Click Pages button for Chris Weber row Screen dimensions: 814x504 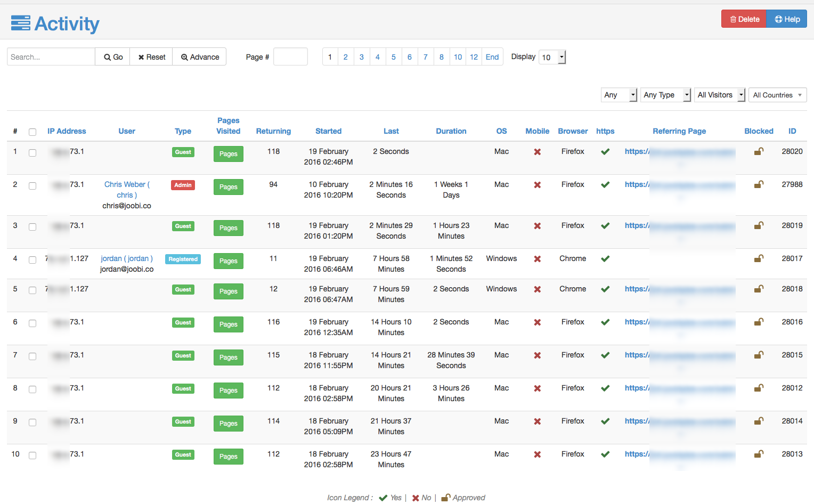click(229, 187)
